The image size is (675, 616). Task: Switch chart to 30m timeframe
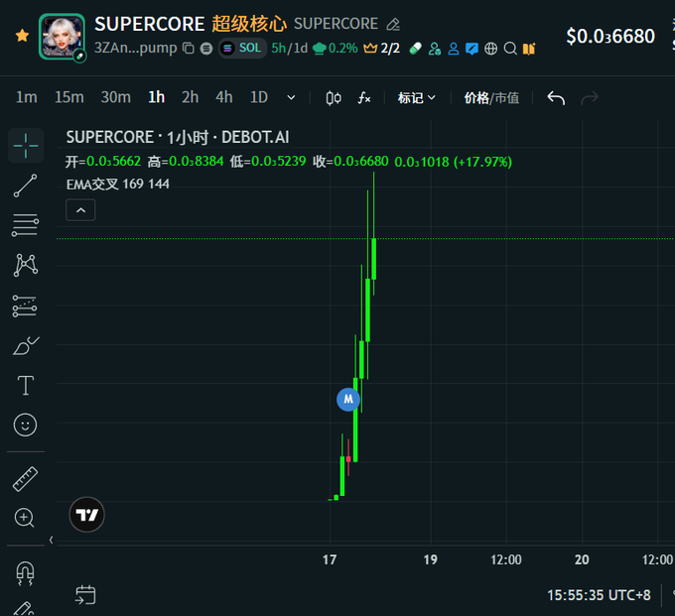tap(116, 97)
